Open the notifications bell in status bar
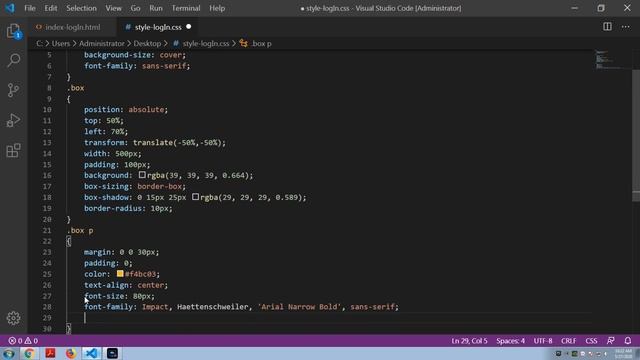 tap(628, 340)
